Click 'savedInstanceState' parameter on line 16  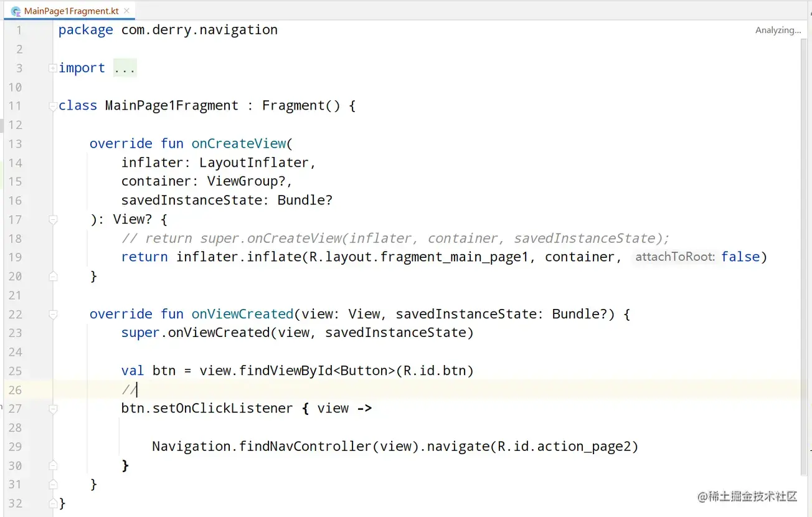pyautogui.click(x=192, y=201)
